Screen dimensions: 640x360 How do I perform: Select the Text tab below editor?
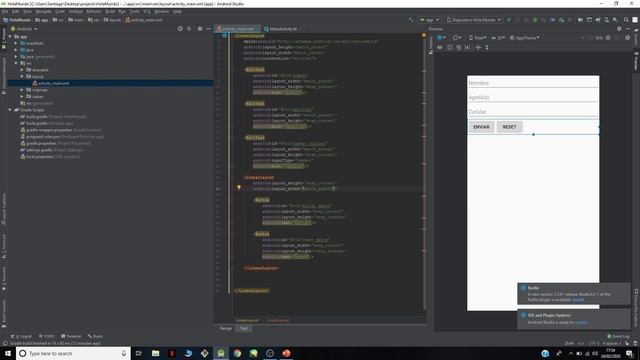point(244,328)
